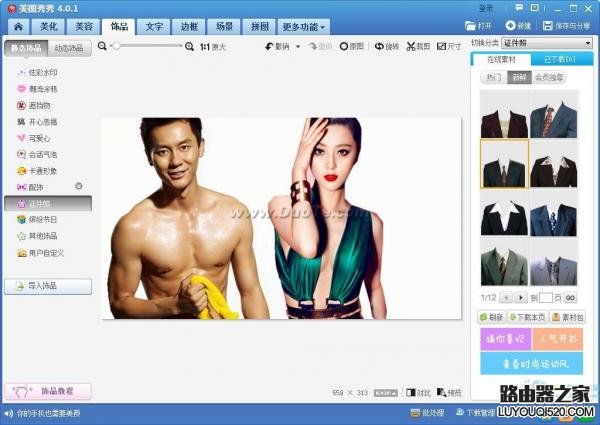
Task: Select the 遮挡物 category
Action: (x=34, y=106)
